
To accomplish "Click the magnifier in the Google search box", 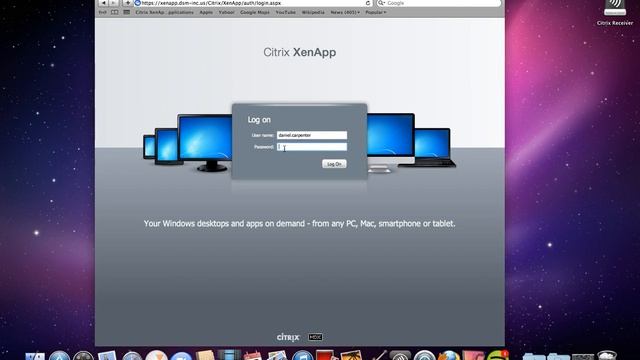I will (x=381, y=3).
